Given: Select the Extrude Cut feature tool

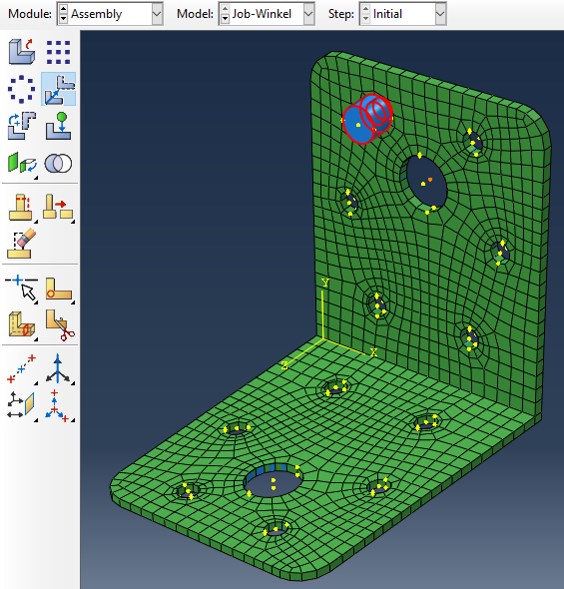Looking at the screenshot, I should (22, 207).
